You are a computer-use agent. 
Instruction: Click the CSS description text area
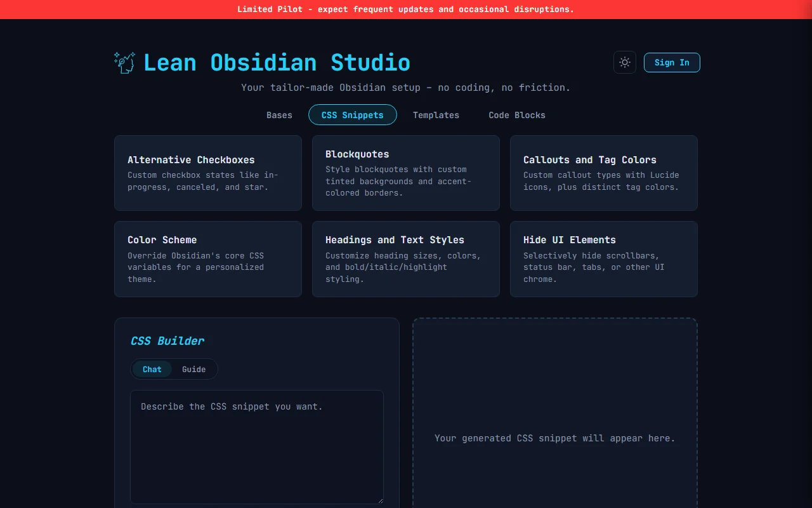(256, 444)
